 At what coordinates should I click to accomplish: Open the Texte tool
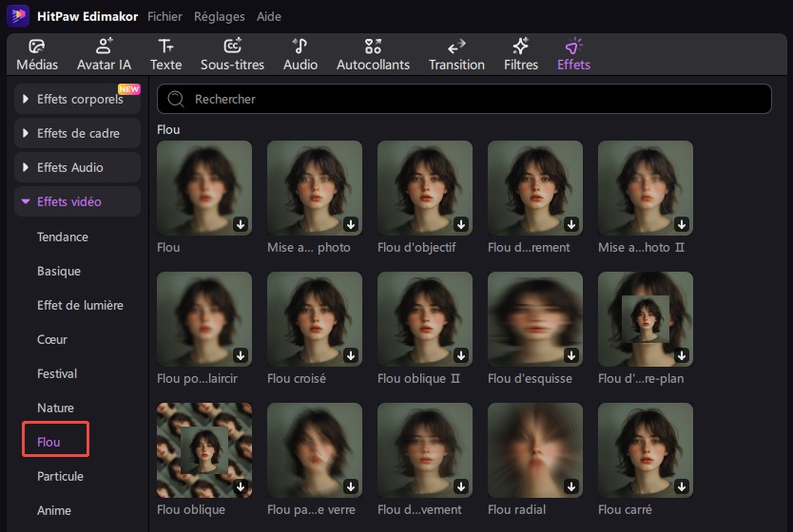(165, 54)
